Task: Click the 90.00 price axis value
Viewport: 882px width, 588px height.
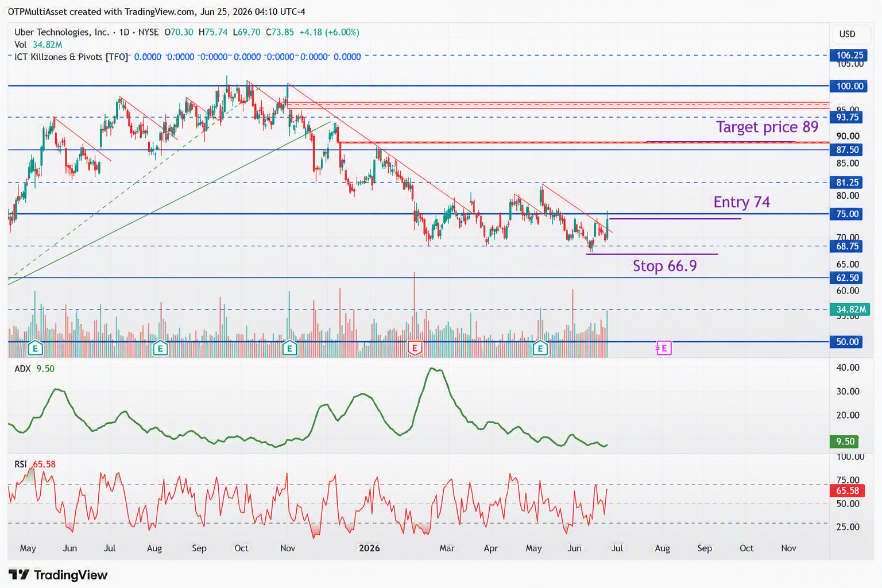Action: (x=848, y=136)
